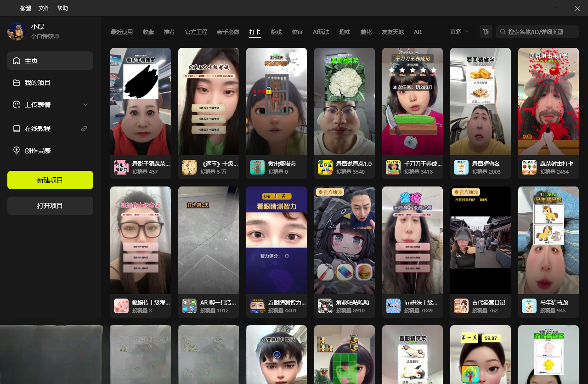This screenshot has width=588, height=384.
Task: Click the small icon of 甄嬛传十级考 template
Action: tap(121, 306)
